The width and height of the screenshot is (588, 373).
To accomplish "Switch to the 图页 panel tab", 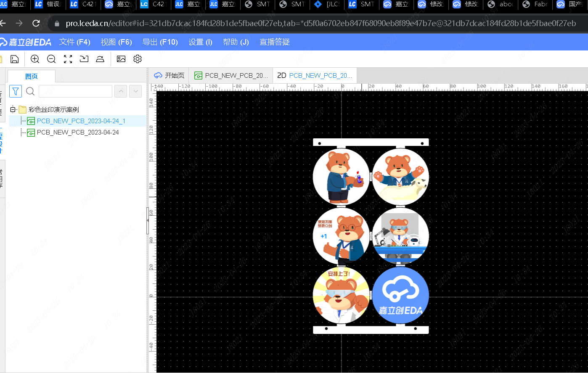I will click(x=32, y=76).
